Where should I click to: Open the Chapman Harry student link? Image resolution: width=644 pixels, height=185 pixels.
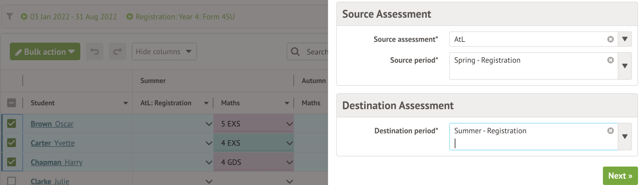[57, 162]
